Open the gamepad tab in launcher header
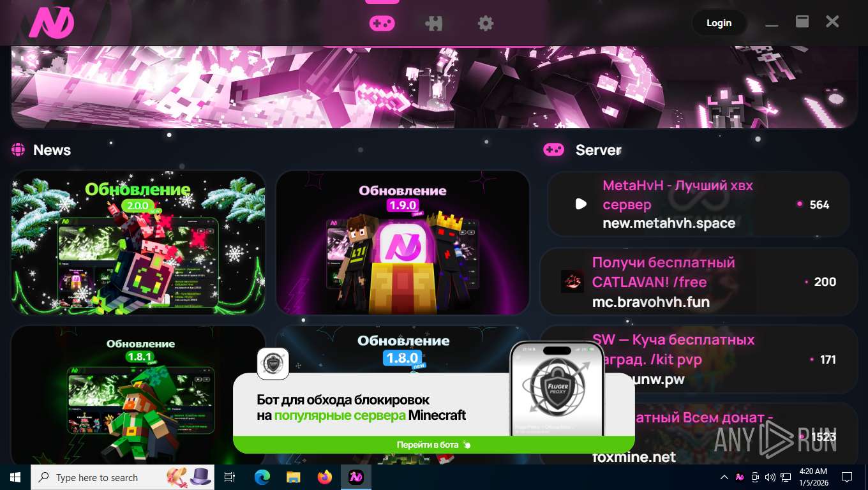The height and width of the screenshot is (490, 868). (382, 24)
